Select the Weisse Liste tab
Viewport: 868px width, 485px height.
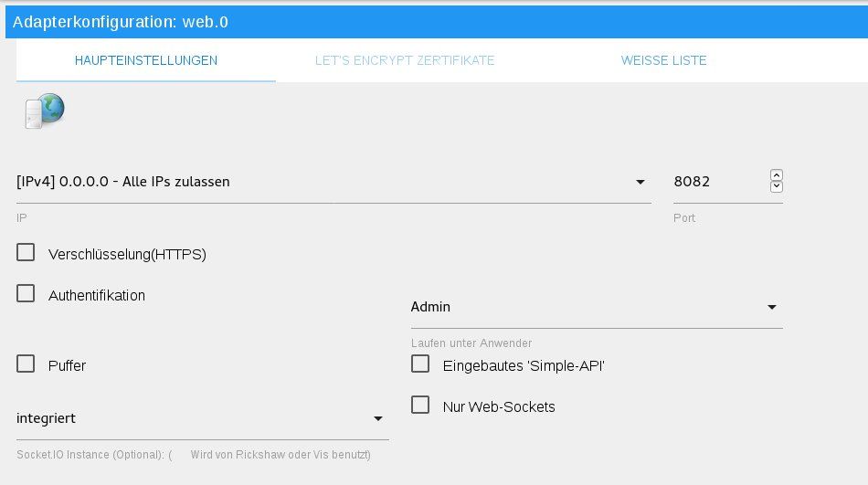pos(663,60)
